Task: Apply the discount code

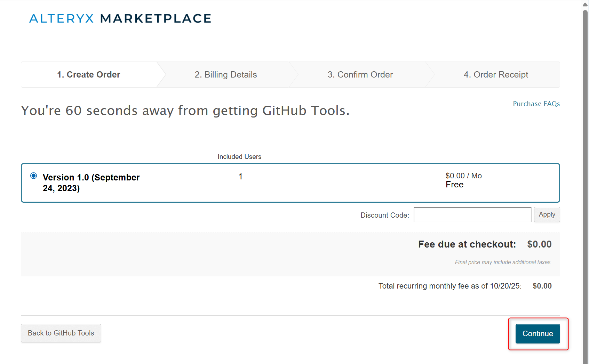Action: pos(547,215)
